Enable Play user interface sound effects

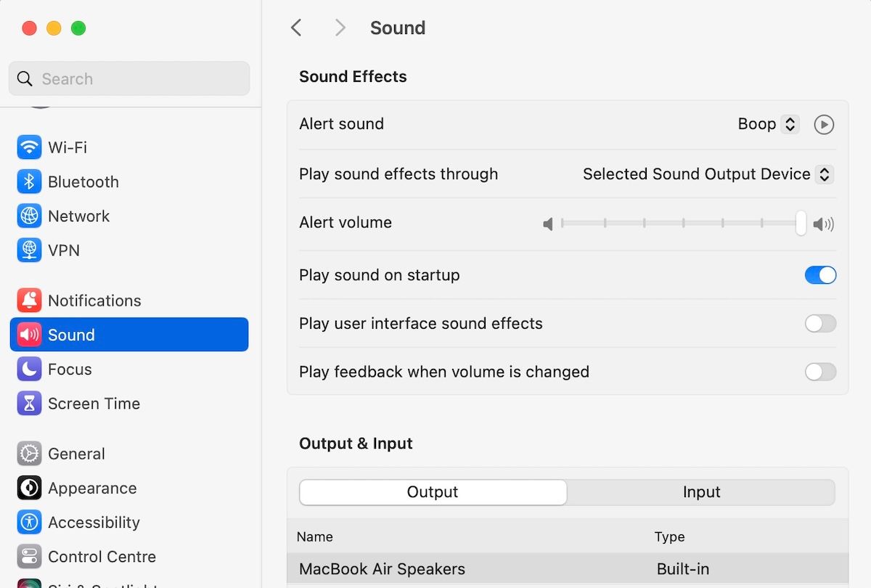[820, 324]
